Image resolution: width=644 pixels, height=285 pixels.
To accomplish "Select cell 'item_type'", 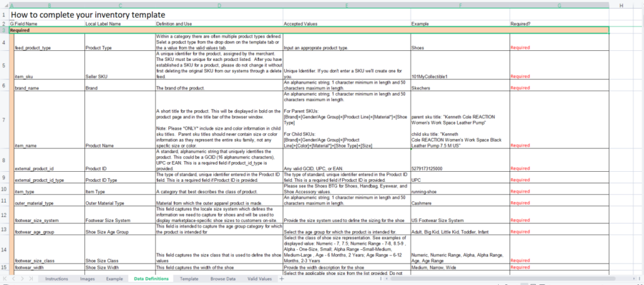I will (x=49, y=189).
